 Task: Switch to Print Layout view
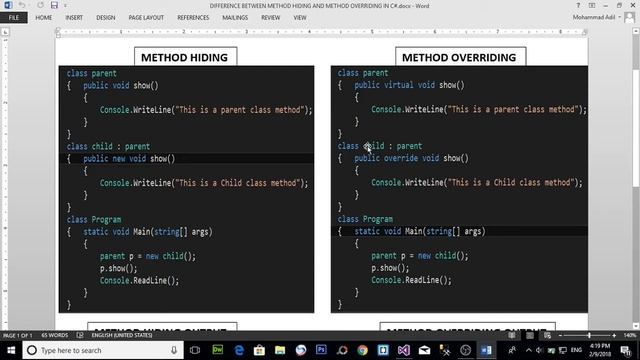click(x=530, y=336)
